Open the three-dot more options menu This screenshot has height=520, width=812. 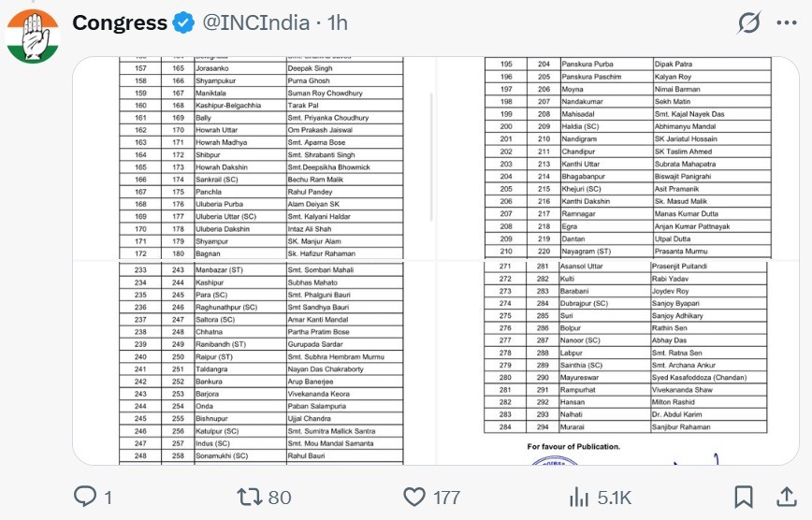786,22
